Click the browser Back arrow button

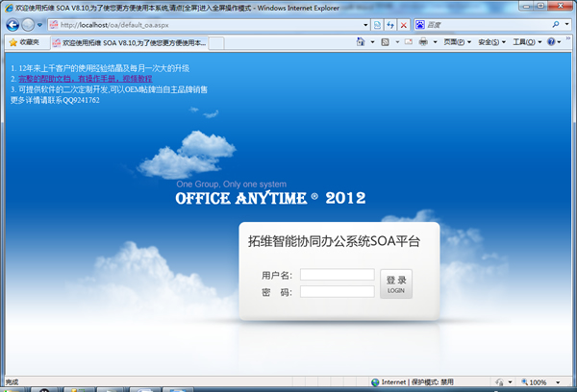pos(13,24)
